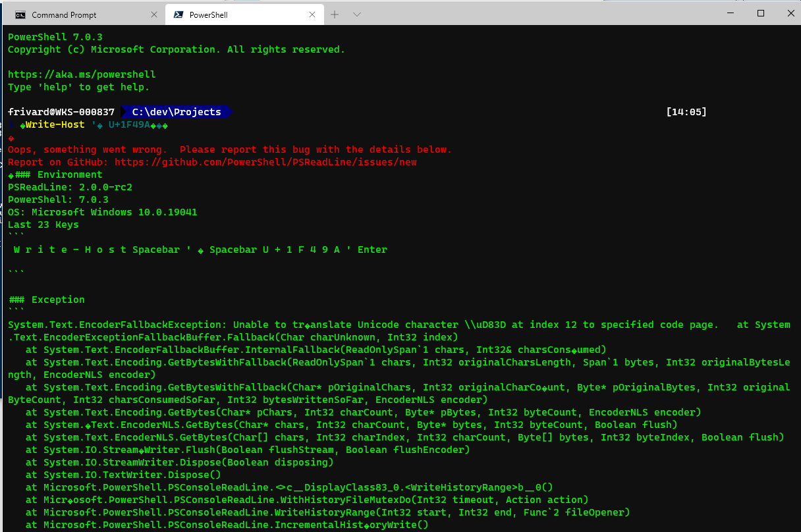Click the frivard@WKS-000837 username segment

[x=59, y=111]
